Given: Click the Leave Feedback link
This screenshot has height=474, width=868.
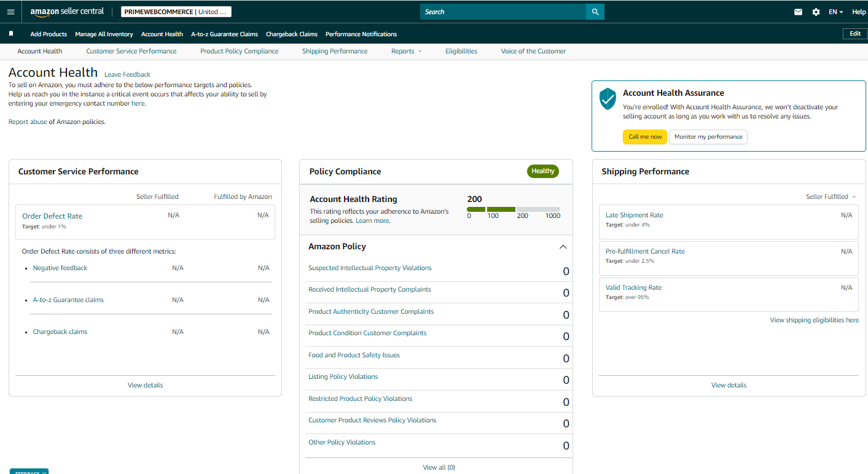Looking at the screenshot, I should coord(127,74).
